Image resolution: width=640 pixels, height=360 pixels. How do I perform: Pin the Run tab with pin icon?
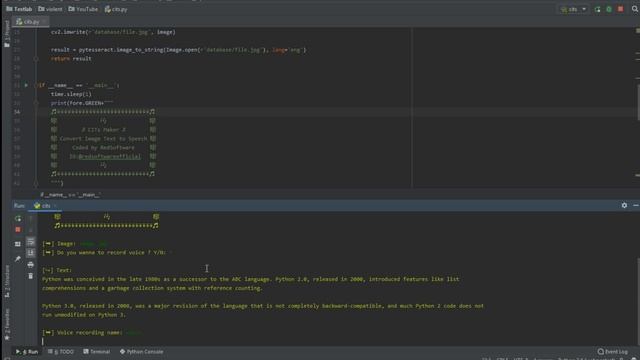(x=18, y=259)
